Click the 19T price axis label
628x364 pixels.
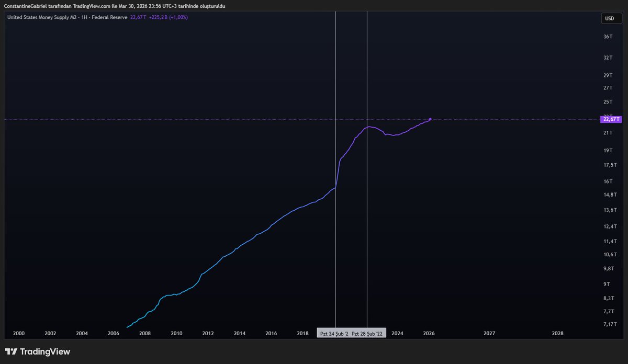coord(608,151)
